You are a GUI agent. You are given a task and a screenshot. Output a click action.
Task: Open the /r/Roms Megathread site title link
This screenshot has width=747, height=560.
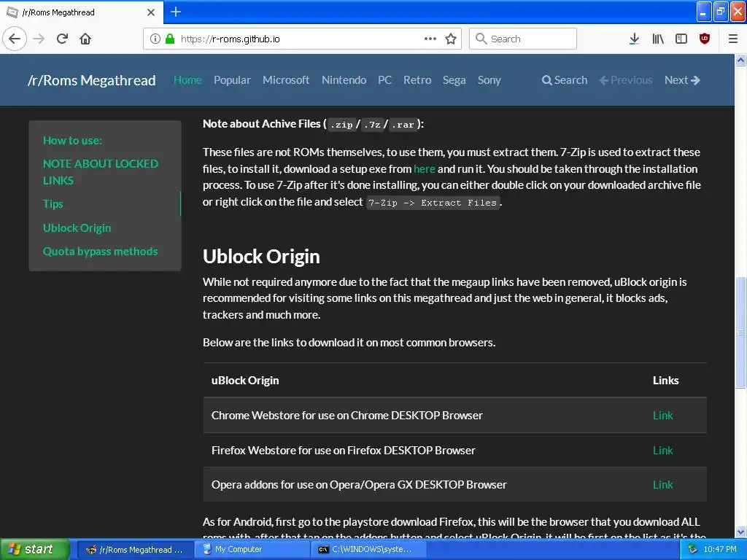(91, 80)
